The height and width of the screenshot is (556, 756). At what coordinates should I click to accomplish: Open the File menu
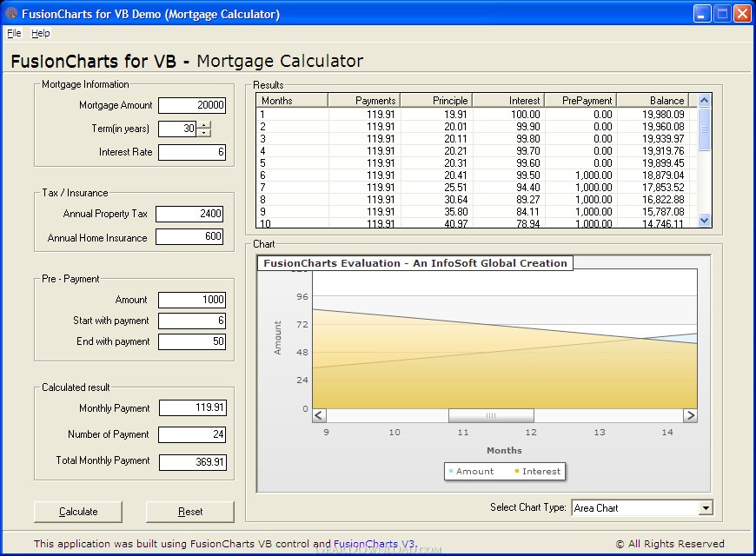14,33
